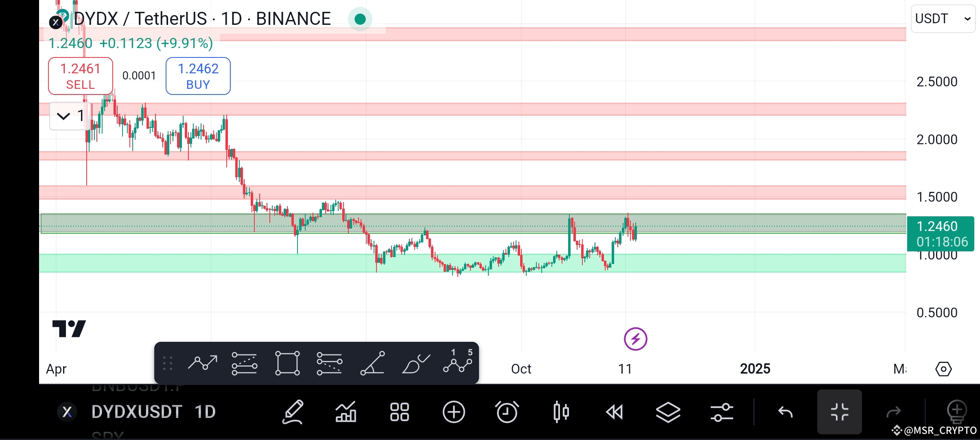Viewport: 980px width, 440px height.
Task: Expand the collapsed indicator legend chevron
Action: pyautogui.click(x=63, y=117)
